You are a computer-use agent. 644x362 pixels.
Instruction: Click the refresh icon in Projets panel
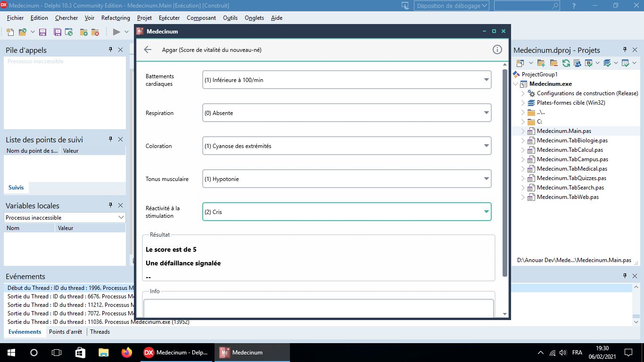tap(566, 63)
